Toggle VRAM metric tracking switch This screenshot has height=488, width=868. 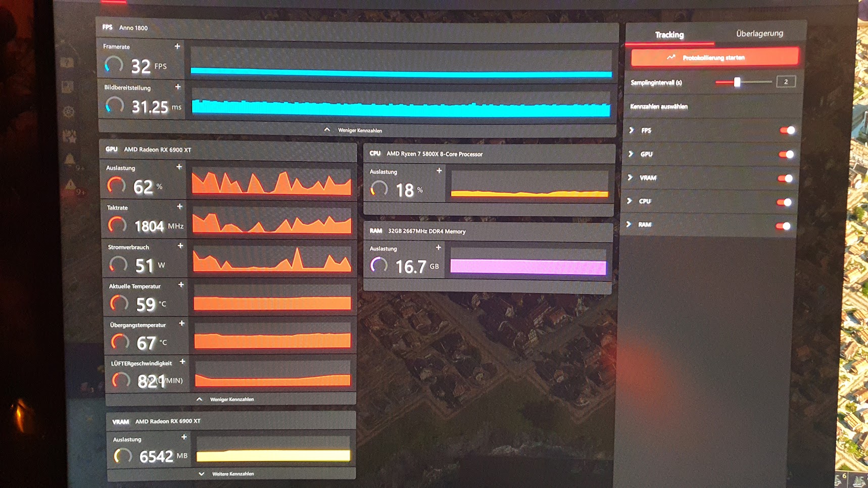[x=785, y=178]
